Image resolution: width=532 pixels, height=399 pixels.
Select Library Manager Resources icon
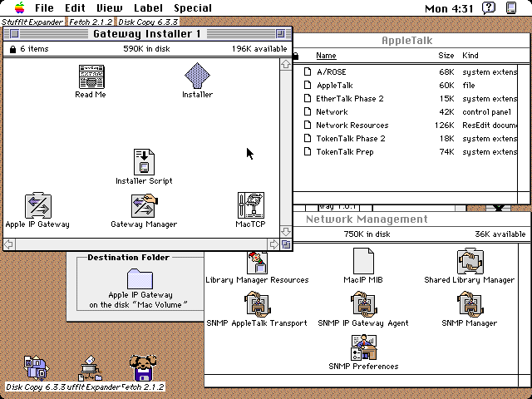257,263
